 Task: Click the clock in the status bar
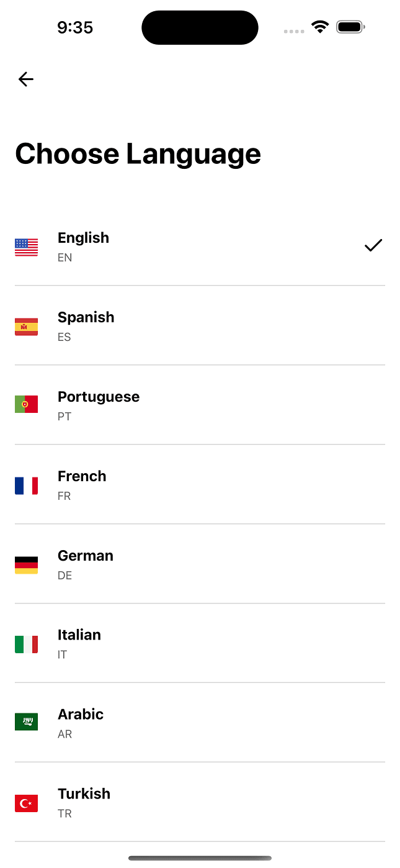tap(75, 27)
